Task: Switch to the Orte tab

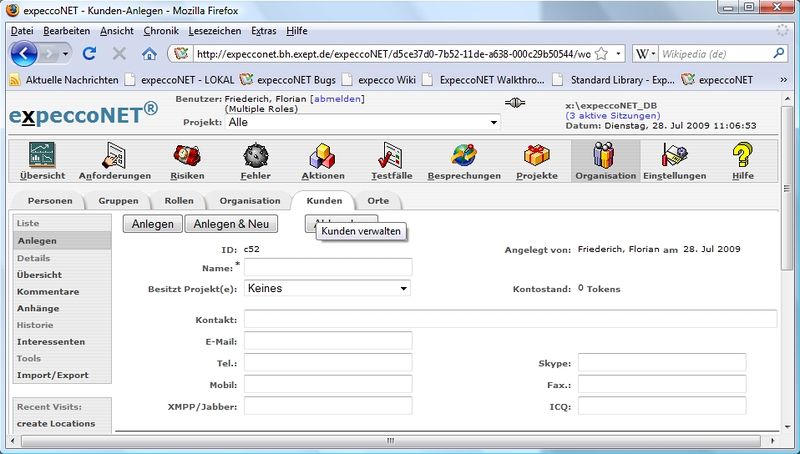Action: pyautogui.click(x=378, y=200)
